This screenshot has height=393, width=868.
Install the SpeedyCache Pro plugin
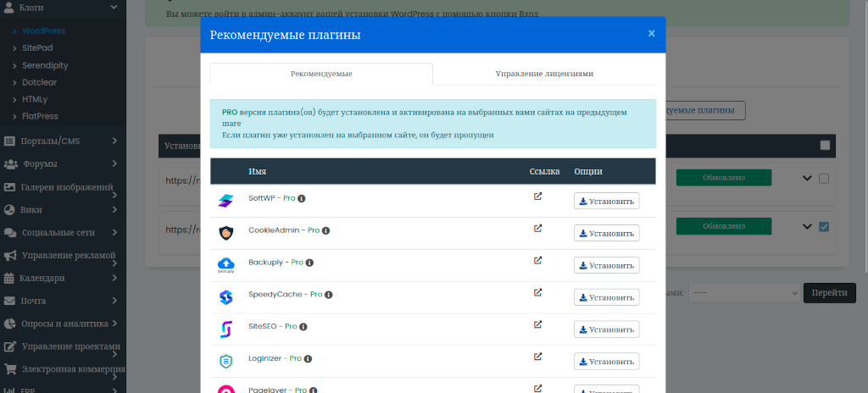(607, 297)
